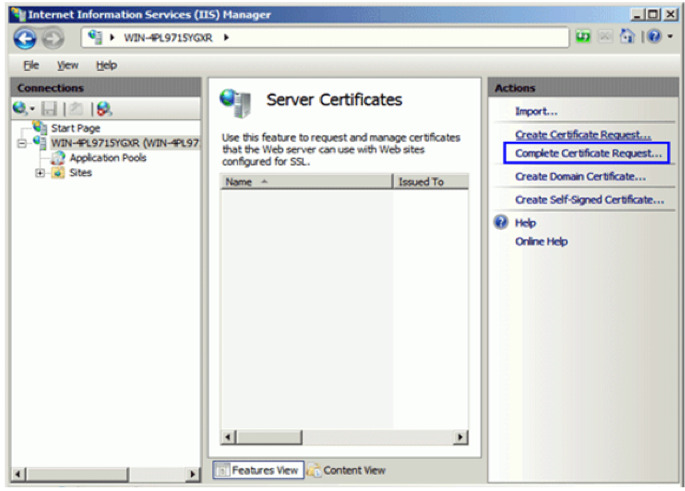The width and height of the screenshot is (685, 491).
Task: Sort by the Issued To column header
Action: click(x=431, y=182)
